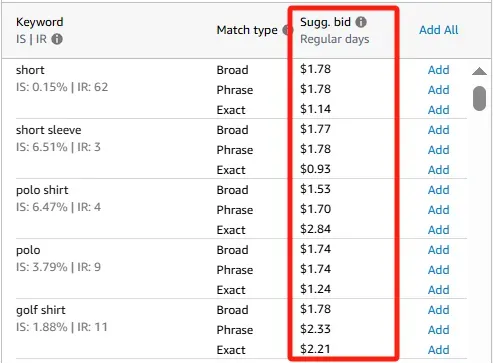Add 'short sleeve' with Phrase match
The height and width of the screenshot is (364, 494).
tap(438, 150)
